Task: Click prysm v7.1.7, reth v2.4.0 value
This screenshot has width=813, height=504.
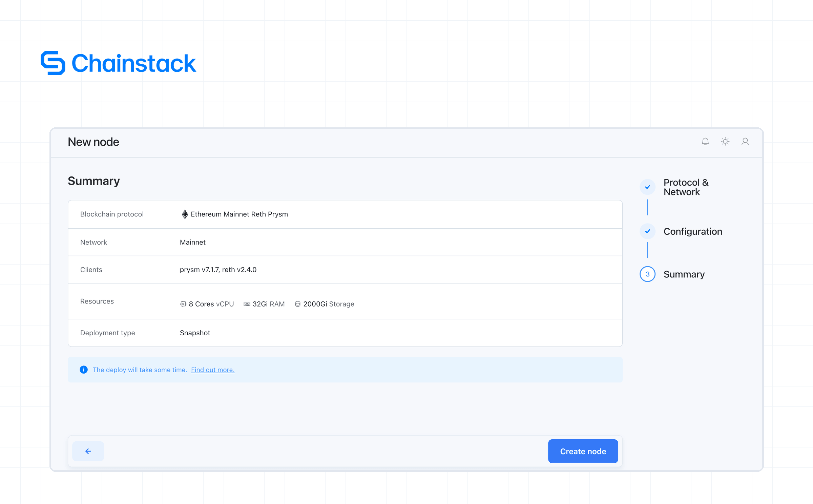Action: (218, 270)
